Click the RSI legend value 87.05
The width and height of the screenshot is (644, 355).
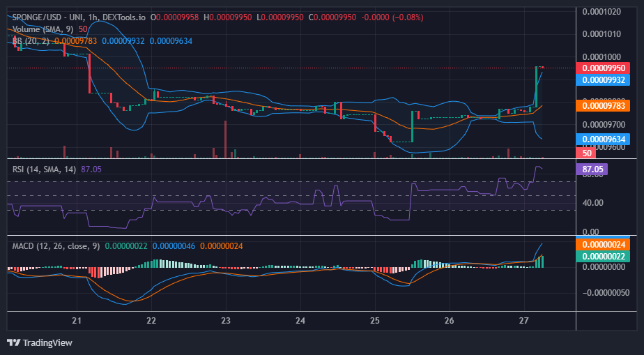pos(91,169)
